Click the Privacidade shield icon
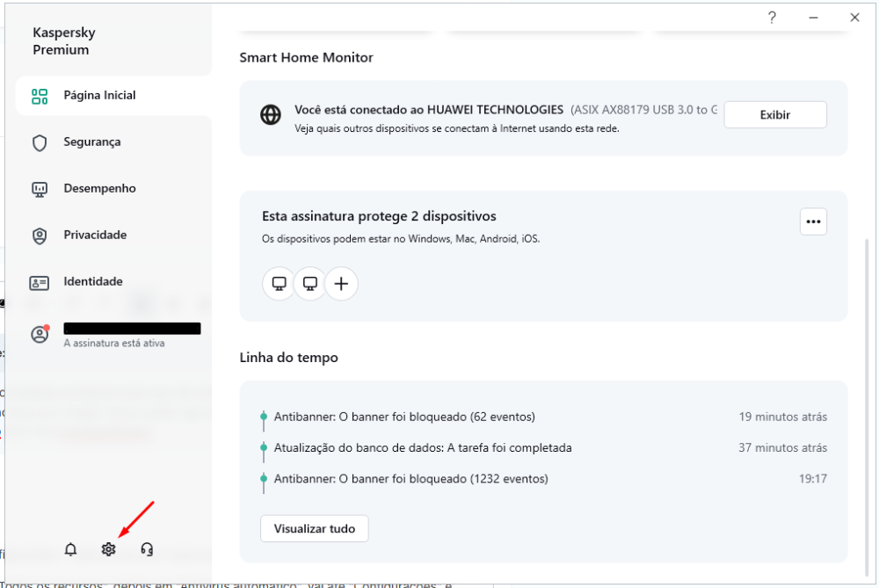This screenshot has height=588, width=879. pos(40,236)
